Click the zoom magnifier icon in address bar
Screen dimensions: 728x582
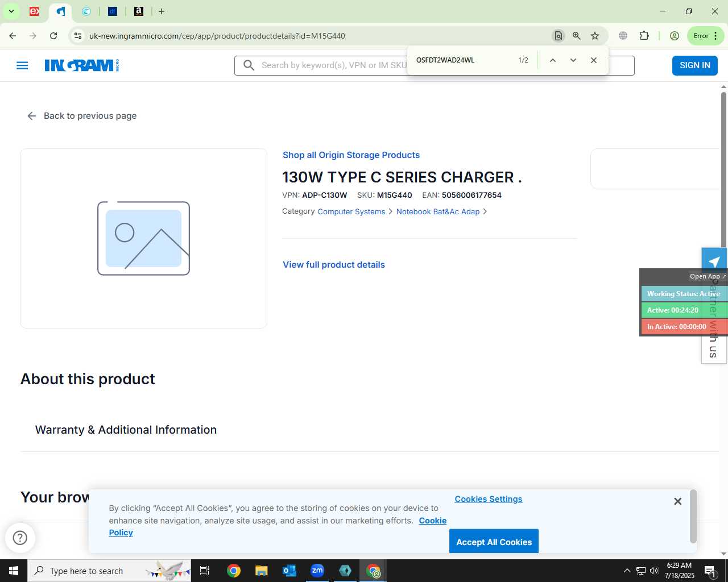(x=577, y=36)
